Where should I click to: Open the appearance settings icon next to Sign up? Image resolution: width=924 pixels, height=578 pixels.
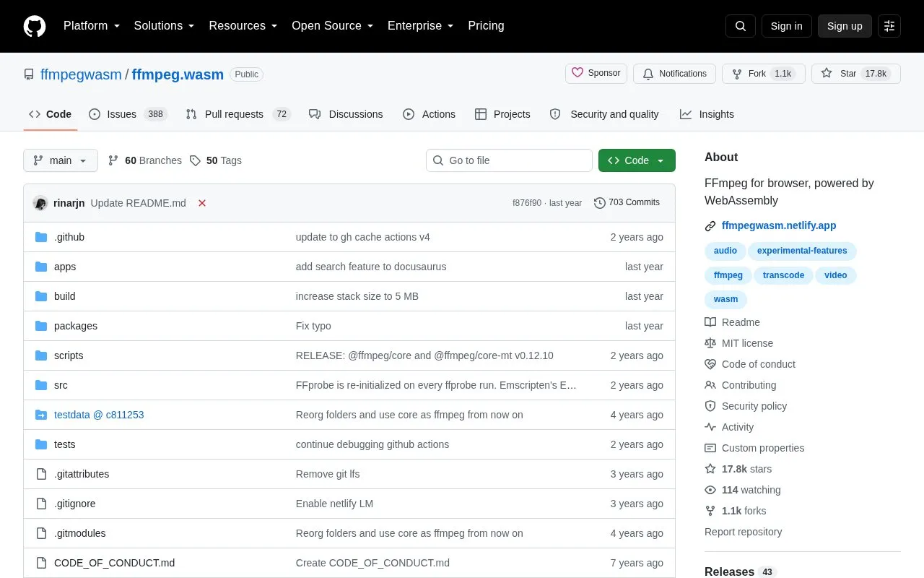tap(889, 26)
